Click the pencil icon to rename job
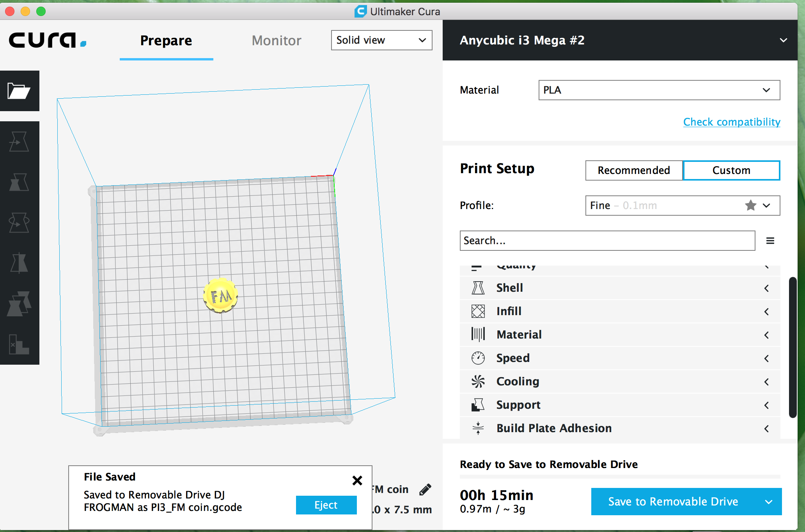Image resolution: width=805 pixels, height=532 pixels. click(x=425, y=489)
